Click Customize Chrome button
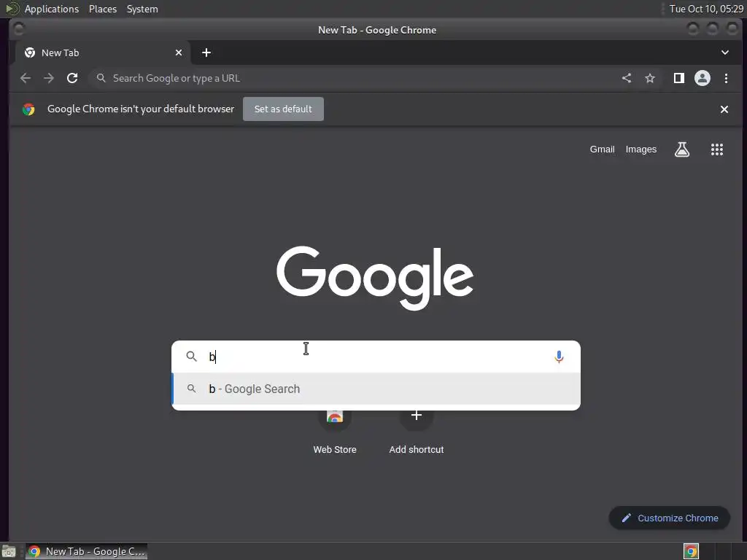 (670, 518)
